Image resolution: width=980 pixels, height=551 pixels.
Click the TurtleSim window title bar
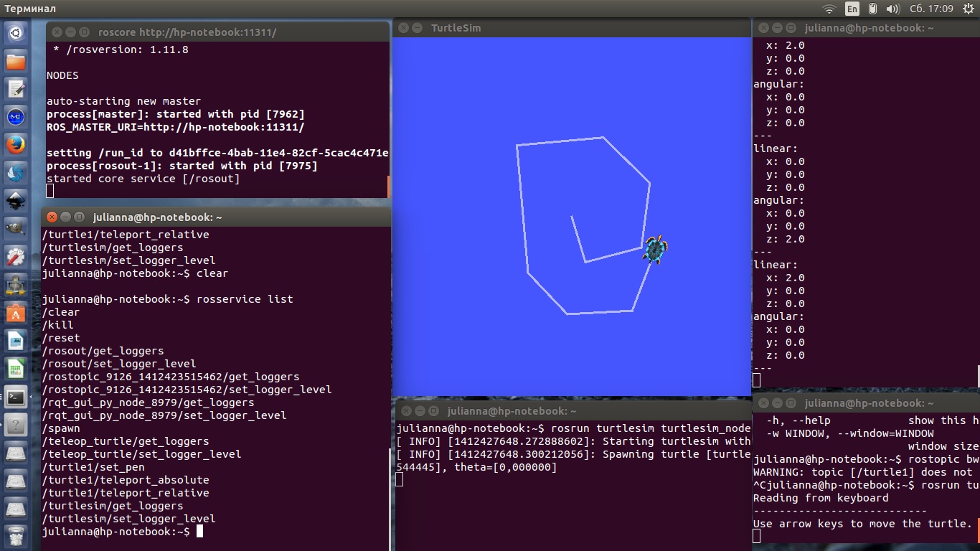[x=574, y=28]
